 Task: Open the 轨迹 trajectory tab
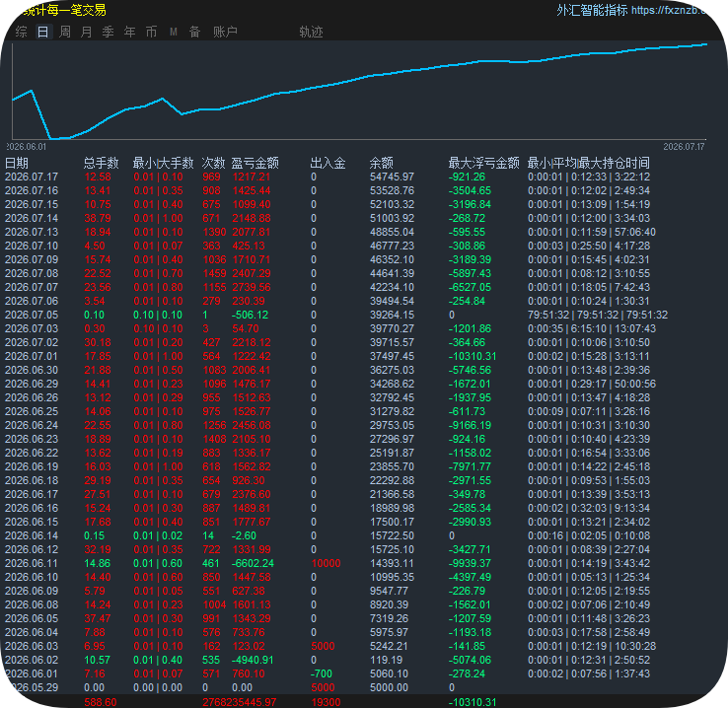[x=311, y=32]
